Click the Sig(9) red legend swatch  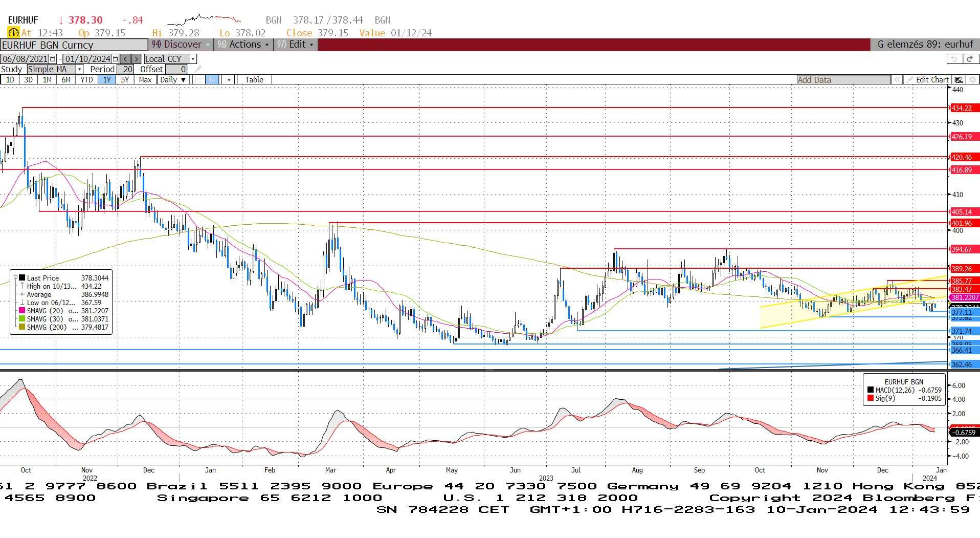click(x=871, y=398)
